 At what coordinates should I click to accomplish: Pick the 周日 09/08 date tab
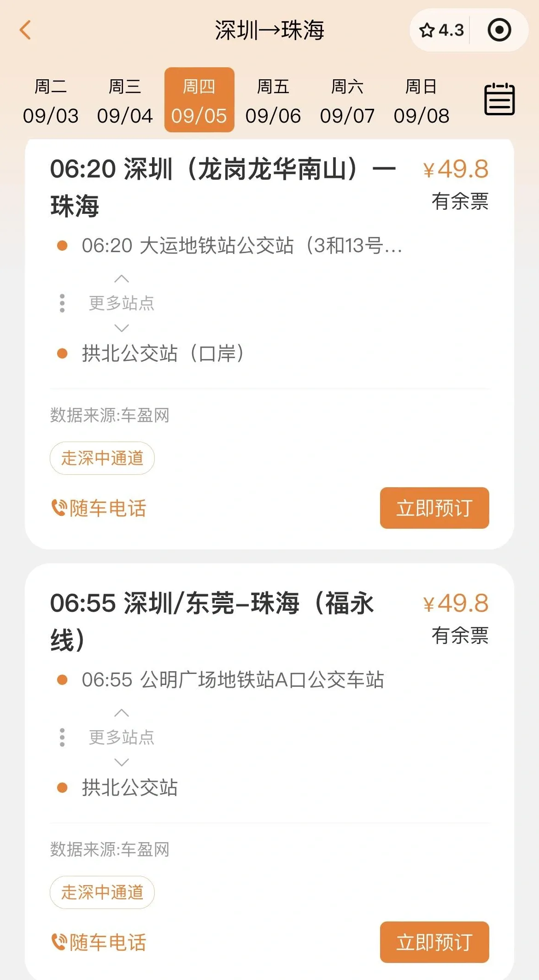(422, 100)
